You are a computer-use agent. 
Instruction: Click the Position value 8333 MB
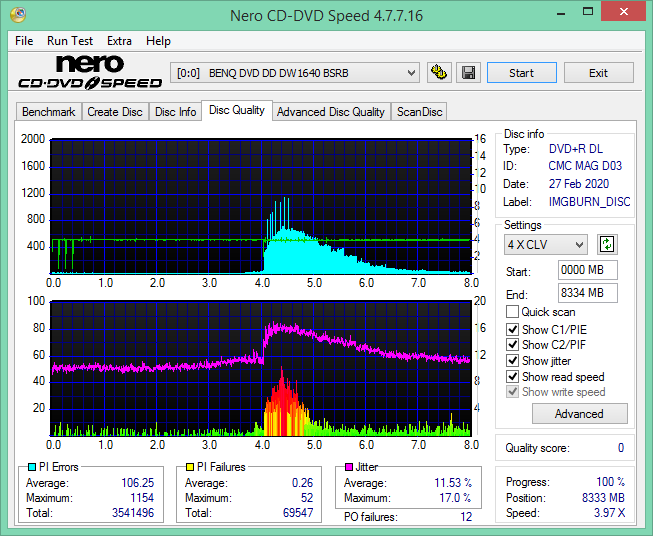coord(603,498)
